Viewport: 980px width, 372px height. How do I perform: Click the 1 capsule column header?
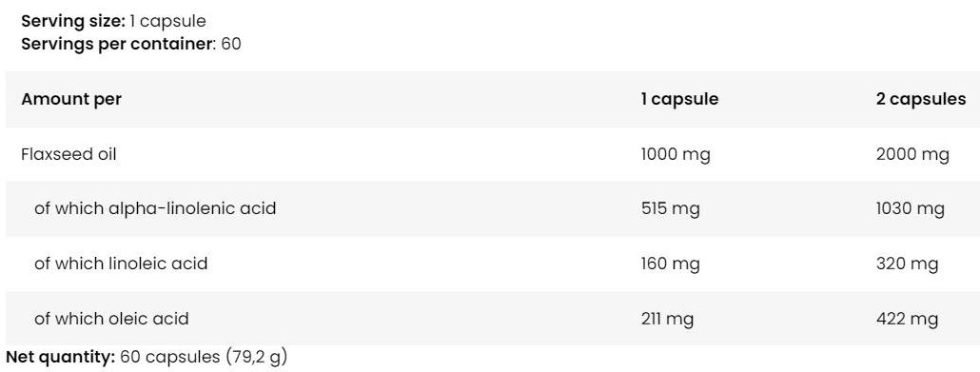pos(679,99)
